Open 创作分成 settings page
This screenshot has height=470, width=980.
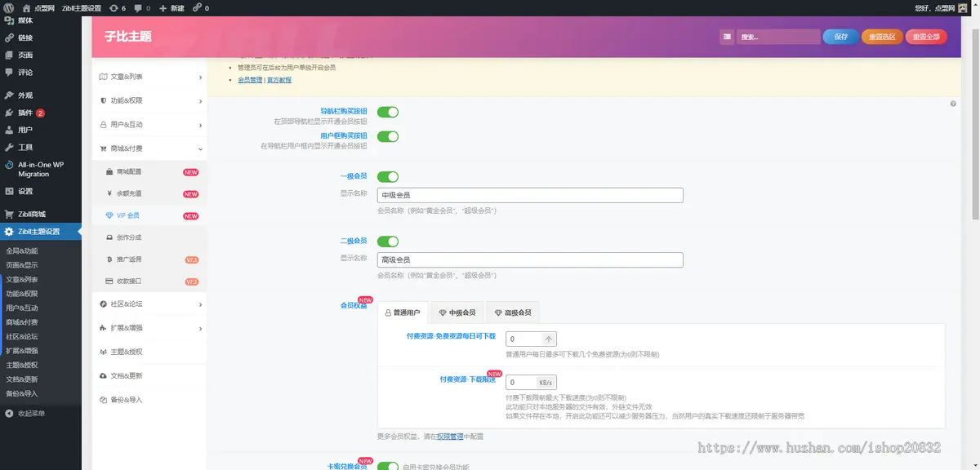pos(149,237)
